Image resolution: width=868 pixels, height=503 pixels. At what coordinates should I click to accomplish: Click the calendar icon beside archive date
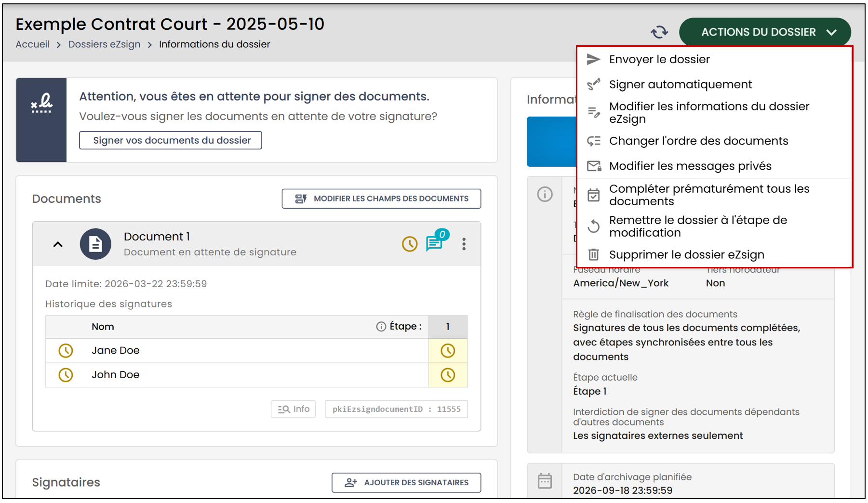click(x=545, y=481)
